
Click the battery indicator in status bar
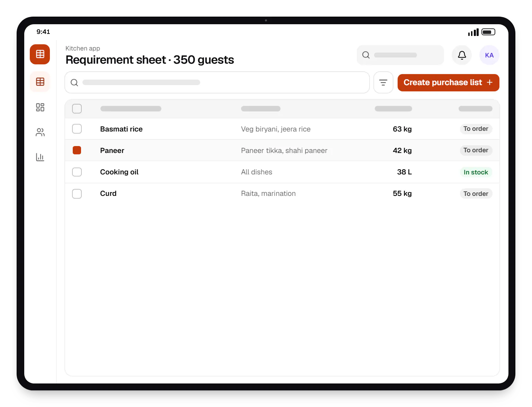(x=488, y=32)
